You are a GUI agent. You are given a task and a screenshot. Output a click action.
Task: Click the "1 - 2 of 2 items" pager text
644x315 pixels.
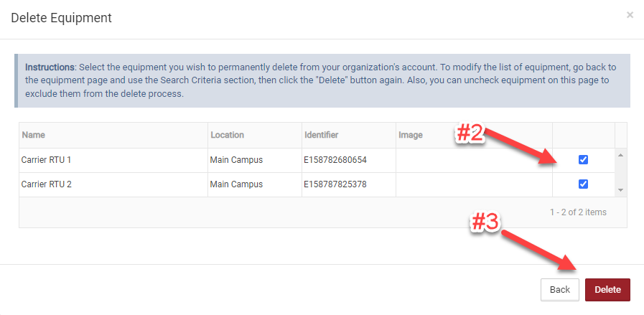(x=578, y=212)
